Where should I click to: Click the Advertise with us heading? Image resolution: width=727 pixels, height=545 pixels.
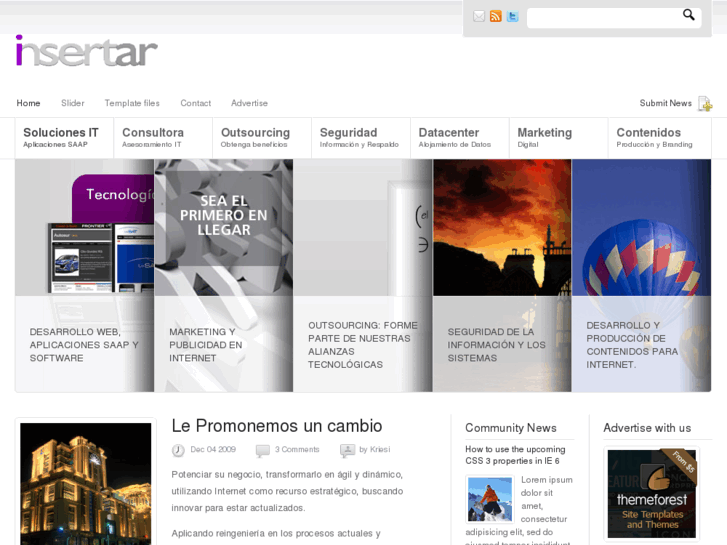(647, 428)
